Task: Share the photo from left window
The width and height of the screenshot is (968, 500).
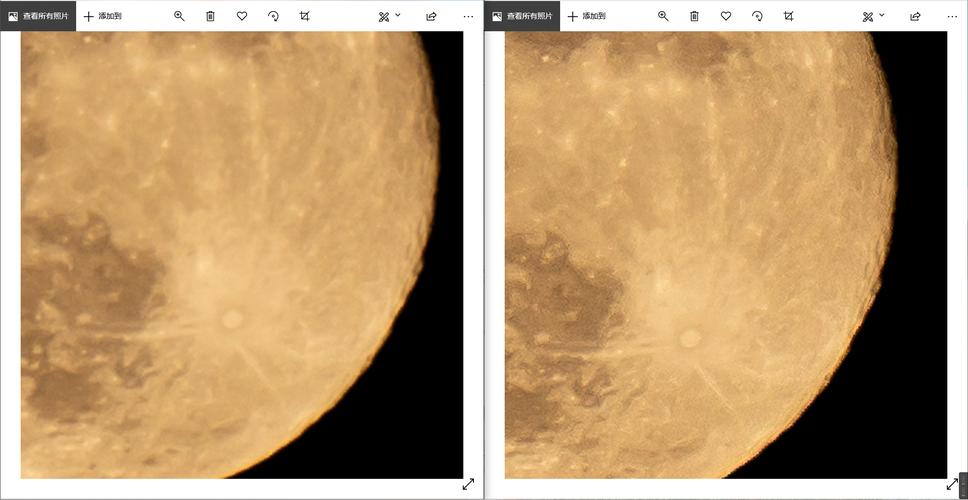Action: coord(431,16)
